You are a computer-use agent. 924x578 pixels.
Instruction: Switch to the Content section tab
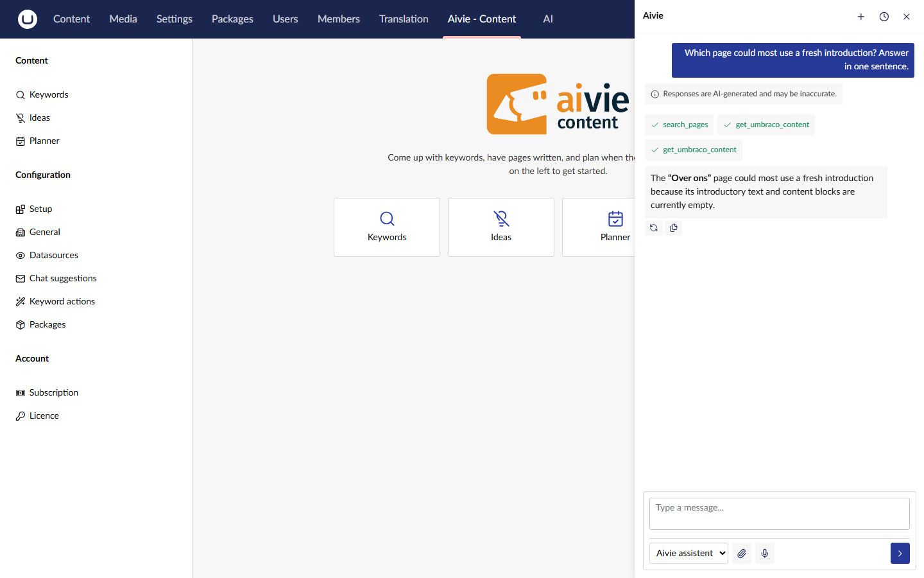71,19
